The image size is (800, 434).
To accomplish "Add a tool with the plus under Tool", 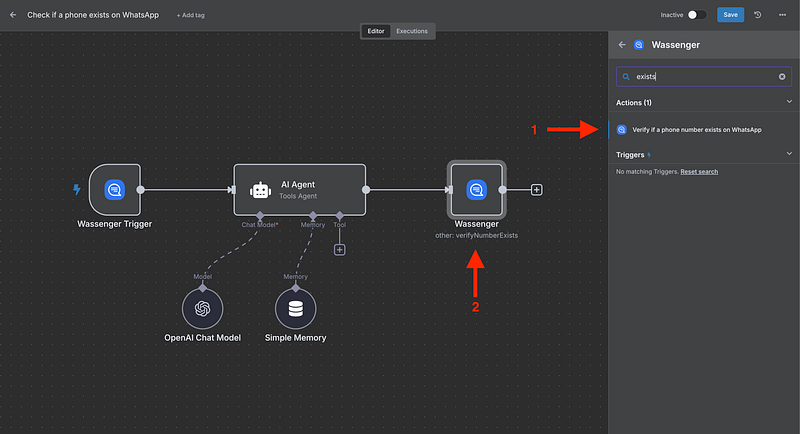I will [x=339, y=249].
